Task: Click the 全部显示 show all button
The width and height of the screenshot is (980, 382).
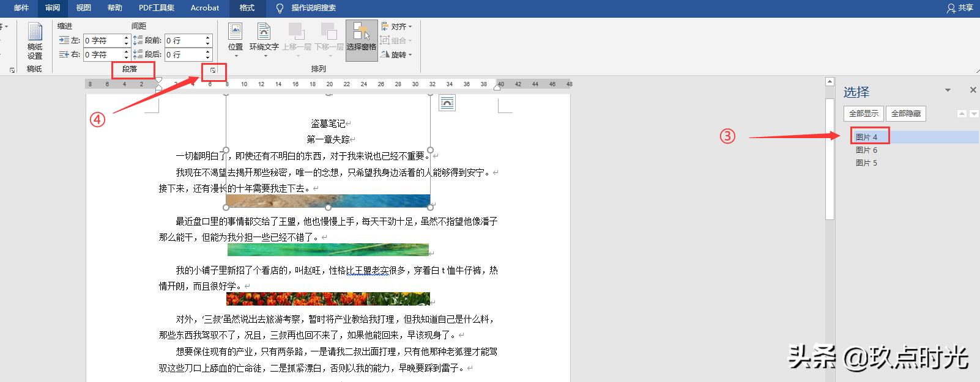Action: point(864,113)
